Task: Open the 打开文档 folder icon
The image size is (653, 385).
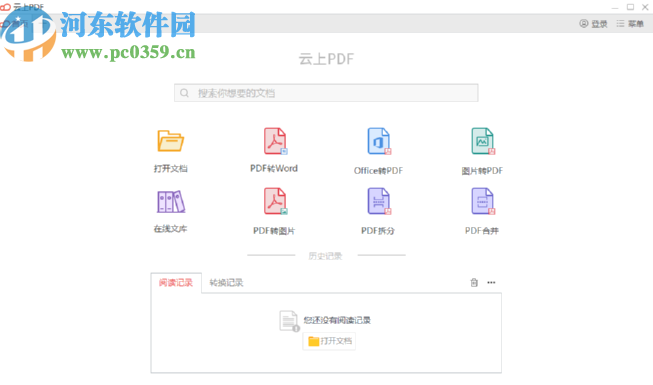Action: tap(170, 141)
